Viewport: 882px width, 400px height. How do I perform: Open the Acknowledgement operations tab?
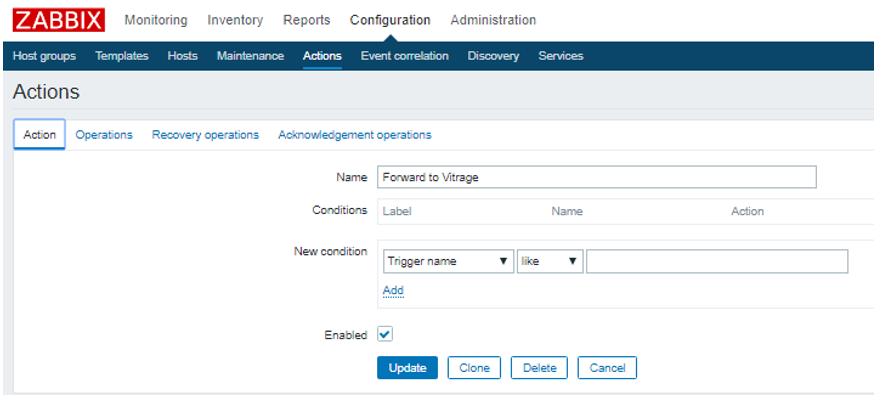[355, 135]
